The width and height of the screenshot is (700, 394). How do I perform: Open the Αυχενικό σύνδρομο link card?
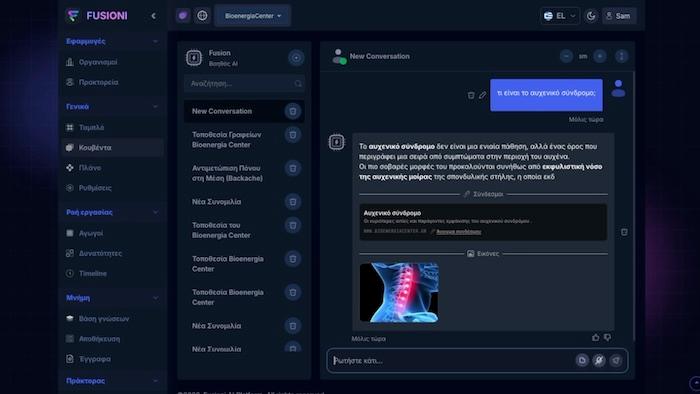pos(483,222)
